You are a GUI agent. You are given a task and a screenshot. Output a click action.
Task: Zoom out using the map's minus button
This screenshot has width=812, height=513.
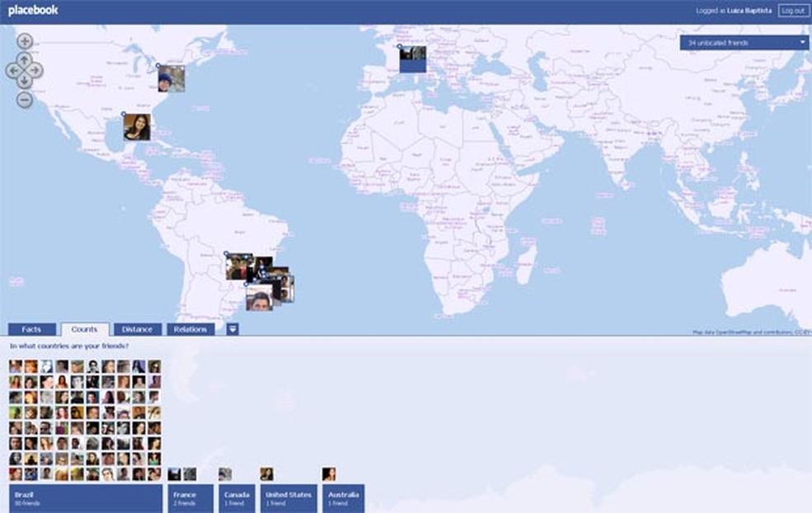coord(26,101)
